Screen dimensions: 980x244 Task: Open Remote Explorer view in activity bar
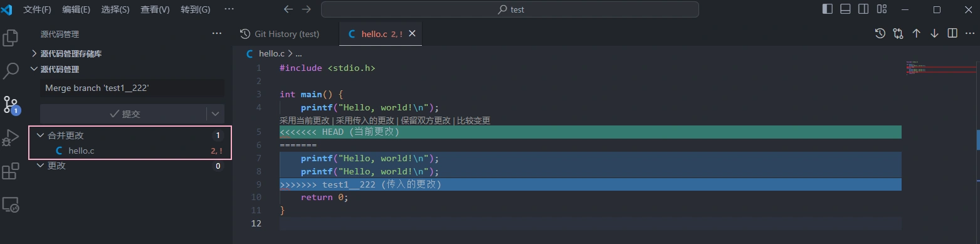point(11,204)
